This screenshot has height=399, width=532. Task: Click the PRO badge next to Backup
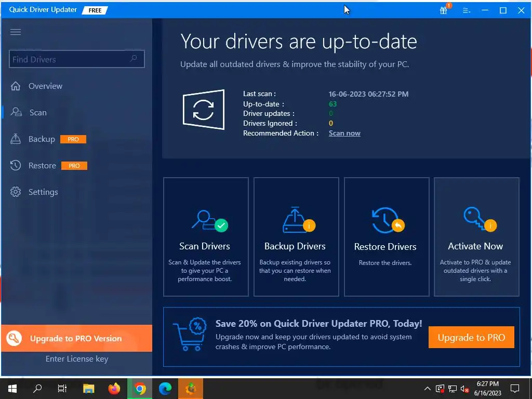click(73, 139)
